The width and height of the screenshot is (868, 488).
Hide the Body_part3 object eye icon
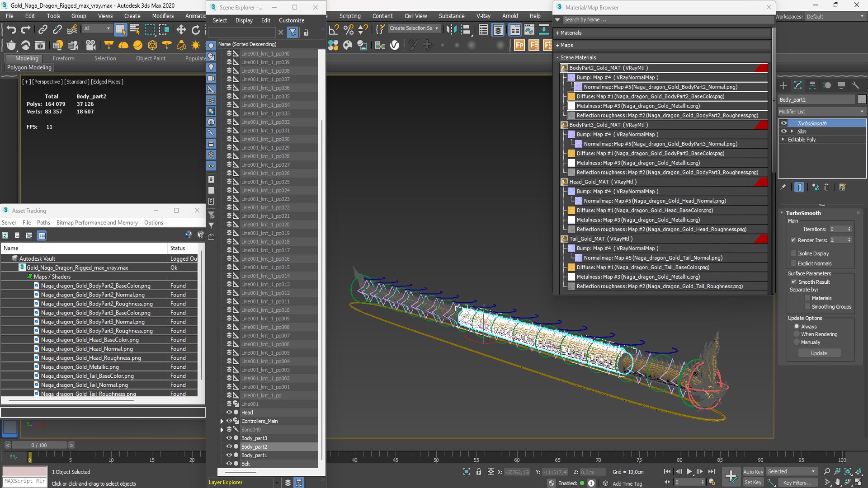[229, 438]
